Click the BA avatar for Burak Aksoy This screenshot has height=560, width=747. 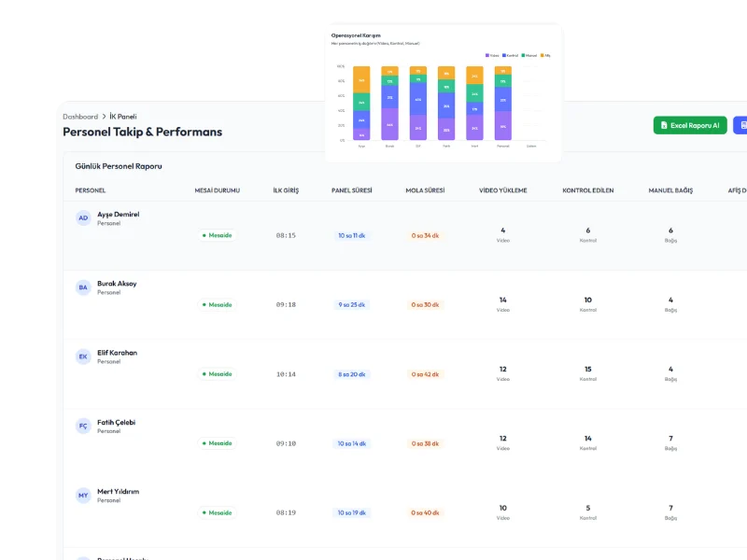pyautogui.click(x=83, y=287)
